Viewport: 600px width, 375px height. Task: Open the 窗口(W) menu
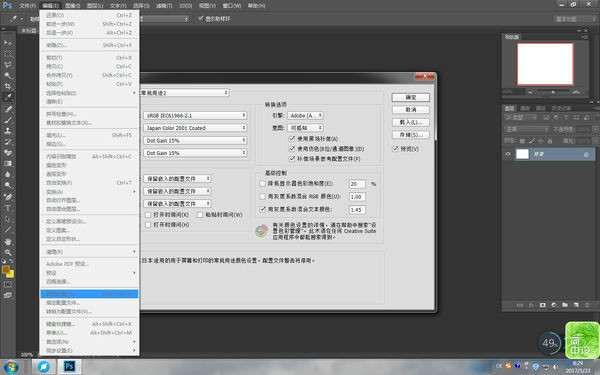(232, 6)
